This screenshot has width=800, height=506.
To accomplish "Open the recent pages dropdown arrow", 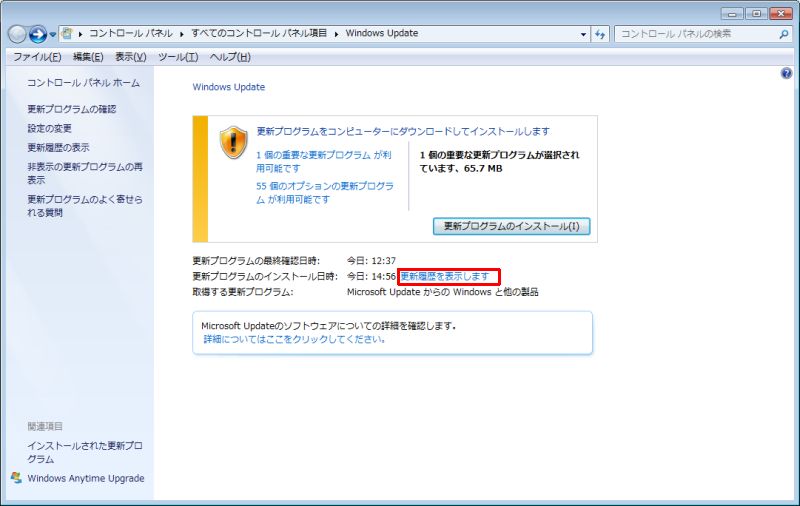I will 53,35.
